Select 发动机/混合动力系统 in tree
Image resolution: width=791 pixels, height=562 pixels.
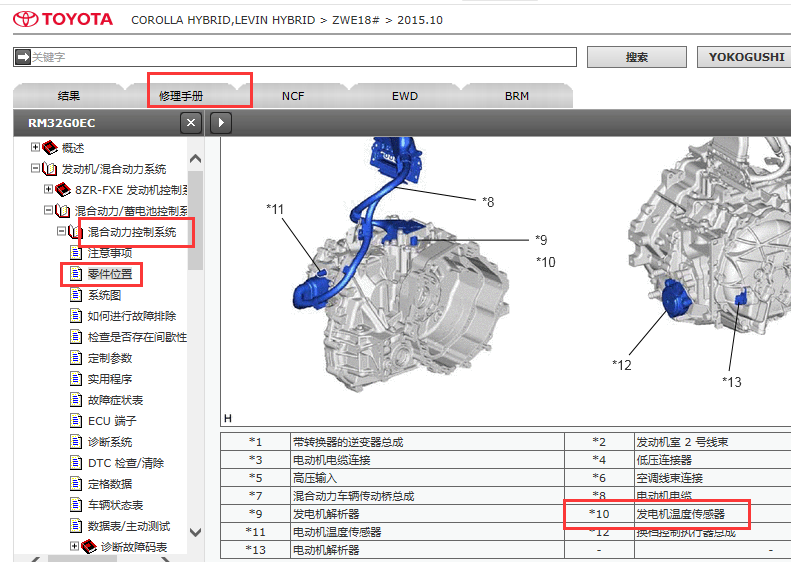click(x=114, y=169)
